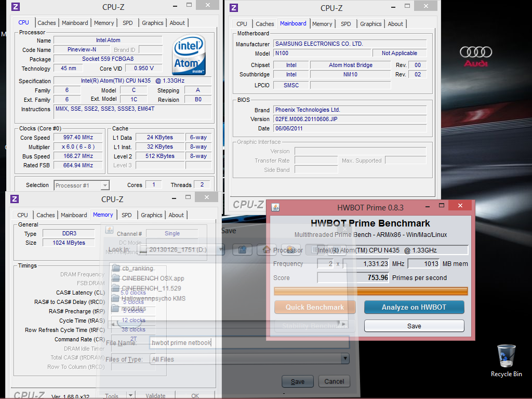Click the Intel Atom logo in CPU-Z
532x399 pixels.
188,55
